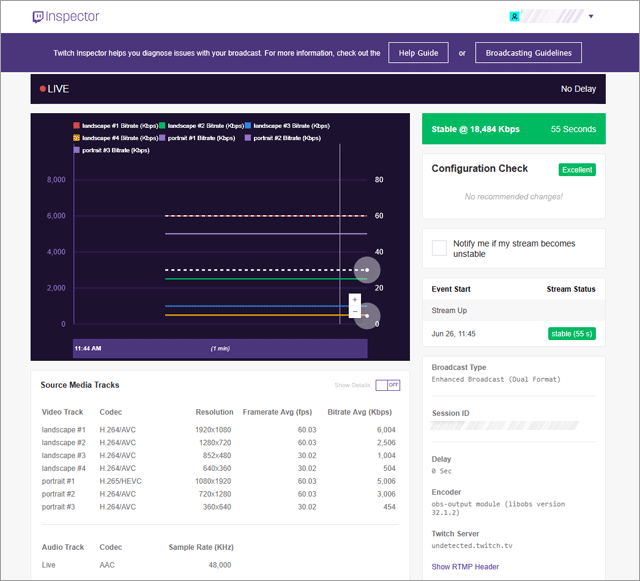640x581 pixels.
Task: Toggle landscape #3 Bitrate legend swatch
Action: coord(248,125)
